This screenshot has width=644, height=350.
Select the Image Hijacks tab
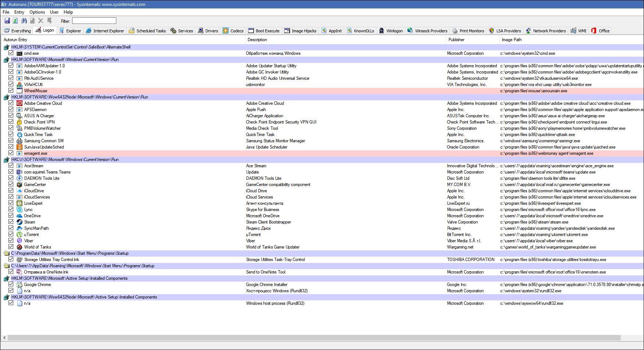300,31
